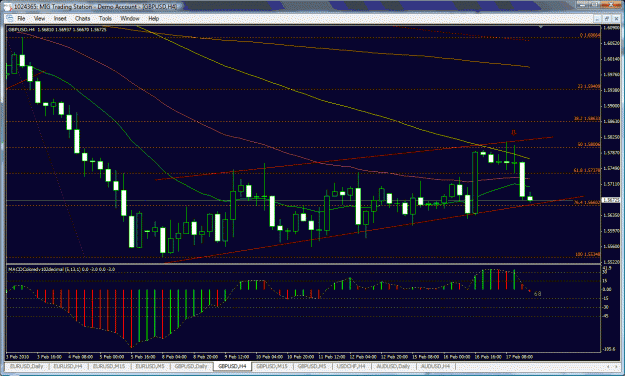625x376 pixels.
Task: Close the GBPUSD,H4 chart child window
Action: (616, 18)
